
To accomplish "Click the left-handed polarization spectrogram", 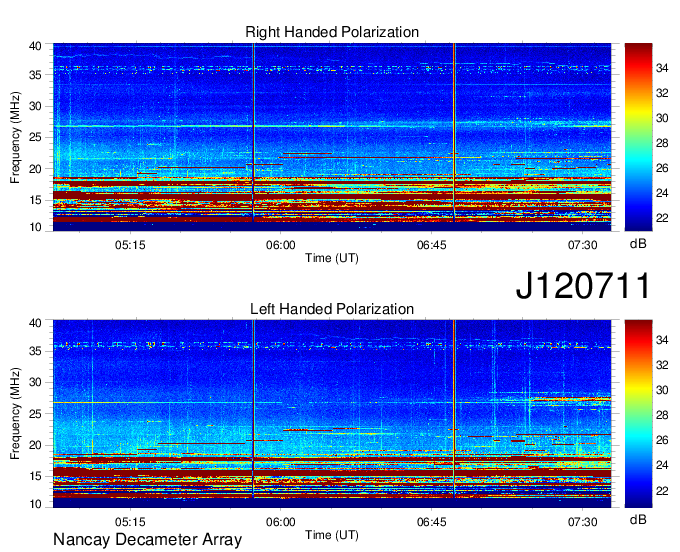I will (332, 414).
